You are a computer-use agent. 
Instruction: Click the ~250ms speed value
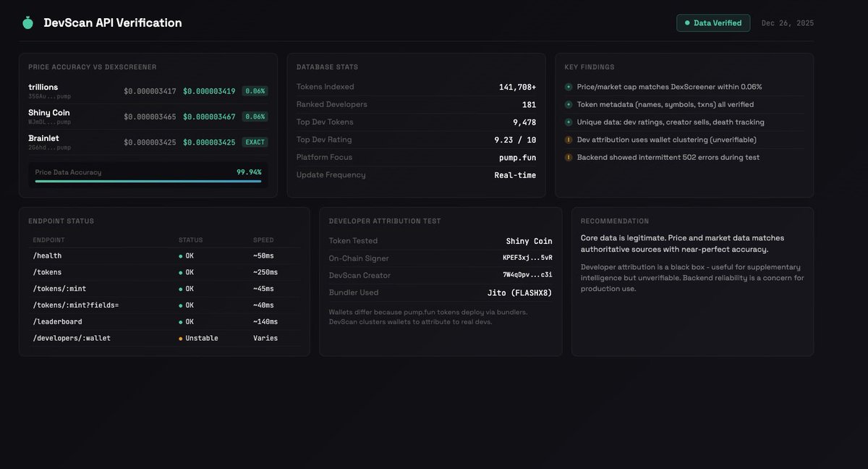265,272
